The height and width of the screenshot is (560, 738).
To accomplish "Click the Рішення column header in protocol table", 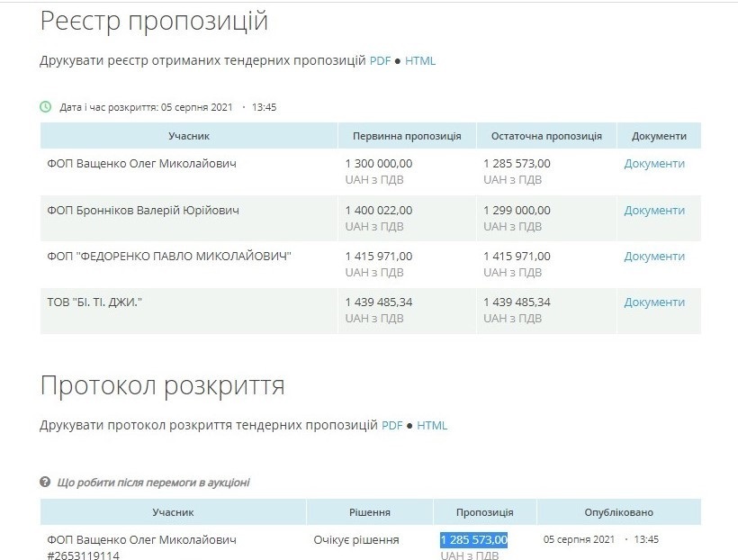I will click(x=370, y=512).
